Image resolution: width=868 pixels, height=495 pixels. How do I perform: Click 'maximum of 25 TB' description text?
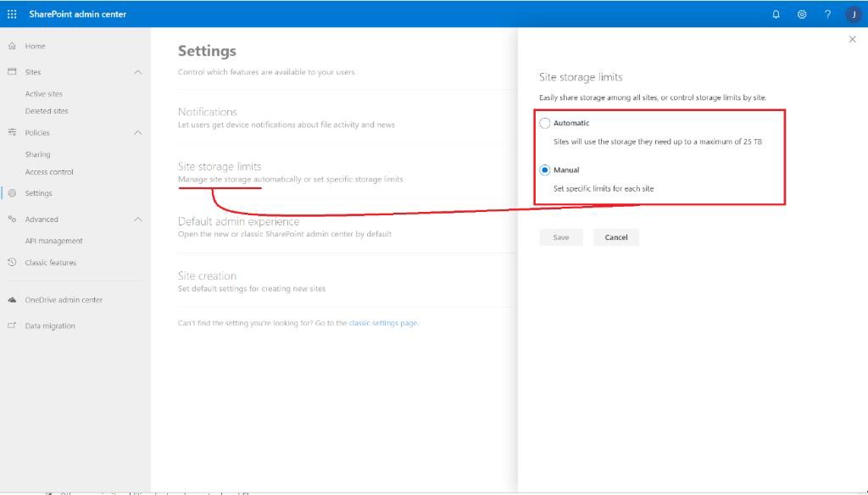click(x=730, y=142)
